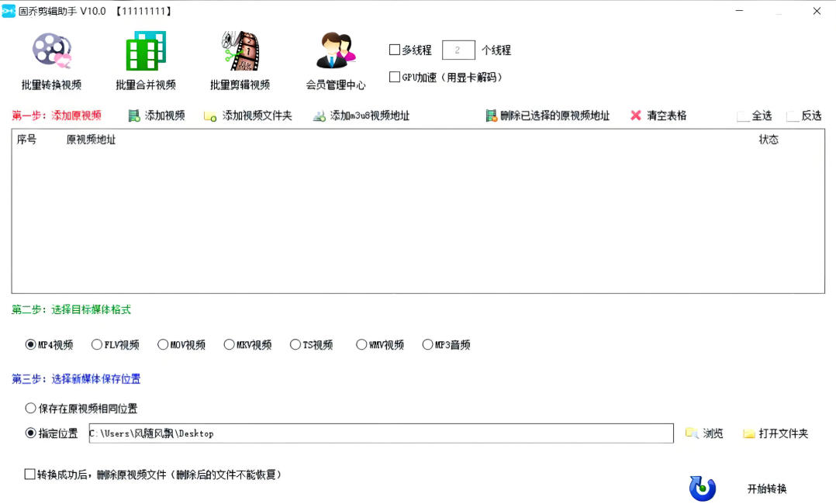Select the MKV视频 output format
This screenshot has width=836, height=504.
click(x=229, y=344)
